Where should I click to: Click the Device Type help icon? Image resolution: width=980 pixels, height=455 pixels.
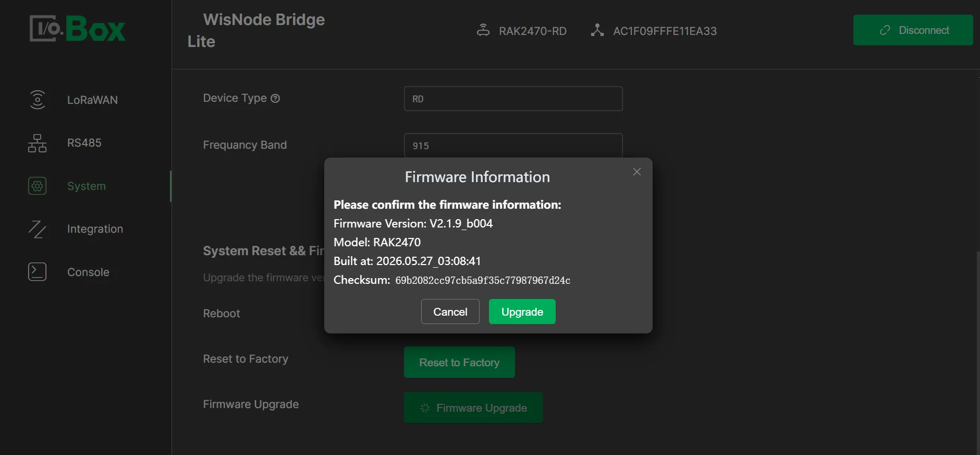tap(275, 98)
